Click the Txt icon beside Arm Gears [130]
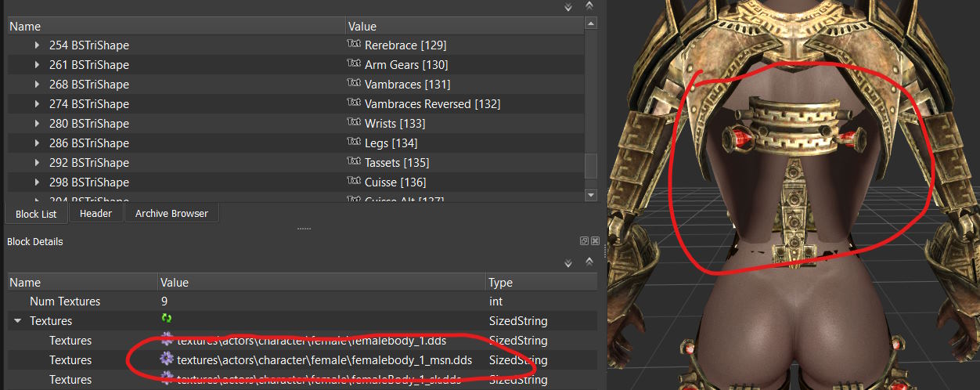 point(354,64)
